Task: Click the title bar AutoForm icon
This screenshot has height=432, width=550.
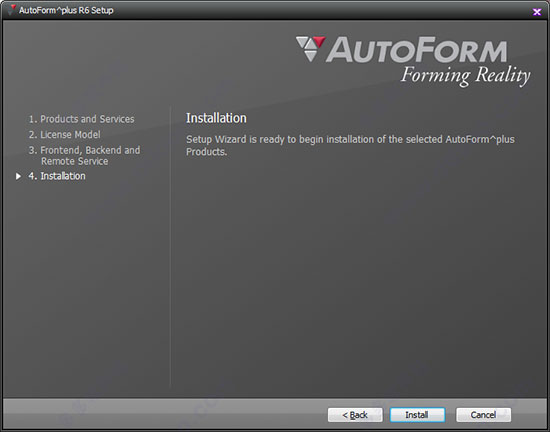Action: 13,9
